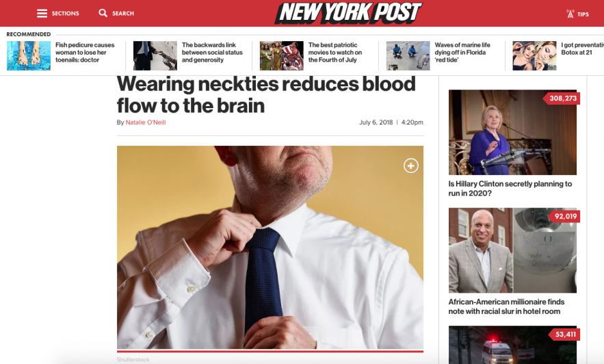Screen dimensions: 604x364
Task: Open the Hillary Clinton 2020 headline
Action: click(x=510, y=188)
